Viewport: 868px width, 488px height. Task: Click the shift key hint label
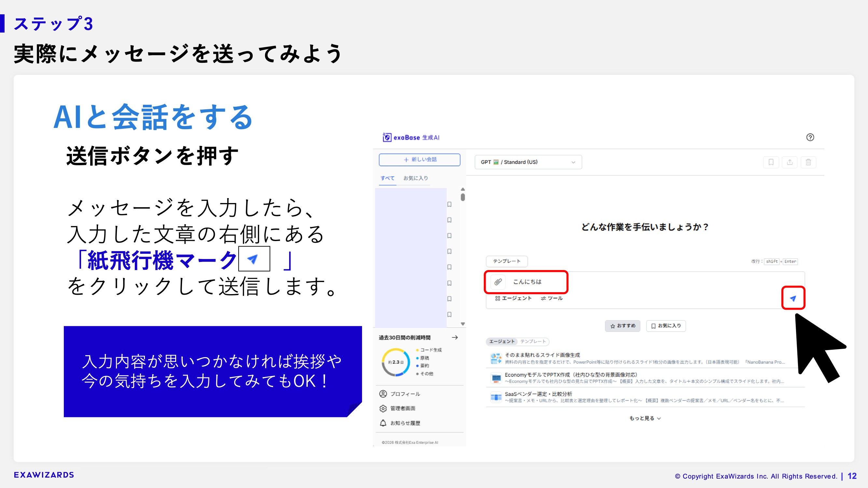pos(772,261)
